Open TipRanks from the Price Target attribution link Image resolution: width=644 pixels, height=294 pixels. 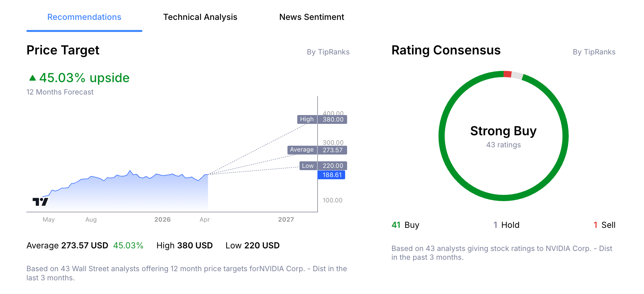point(329,52)
